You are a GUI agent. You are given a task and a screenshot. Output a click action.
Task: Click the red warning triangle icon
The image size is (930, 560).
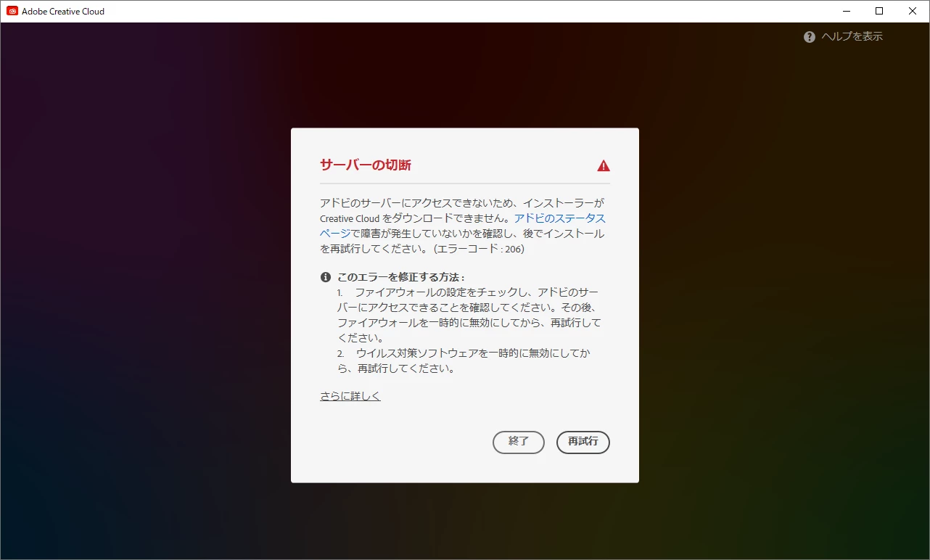tap(604, 165)
